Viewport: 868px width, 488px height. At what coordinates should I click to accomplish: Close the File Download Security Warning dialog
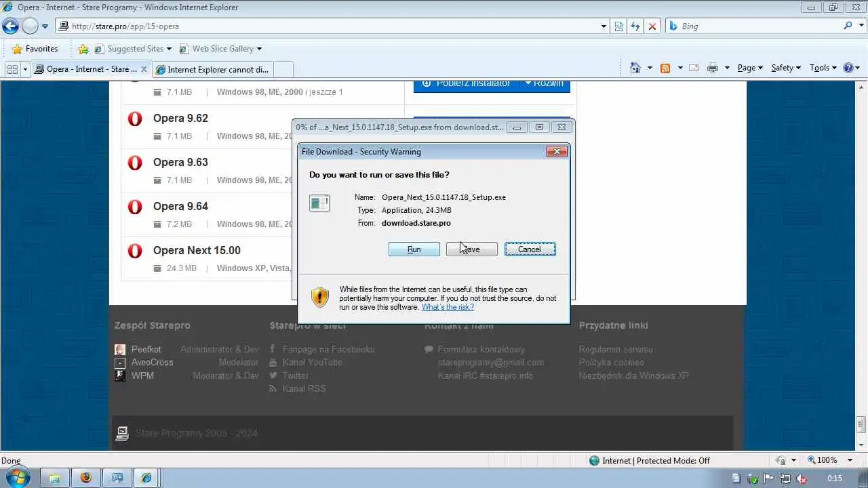tap(557, 151)
